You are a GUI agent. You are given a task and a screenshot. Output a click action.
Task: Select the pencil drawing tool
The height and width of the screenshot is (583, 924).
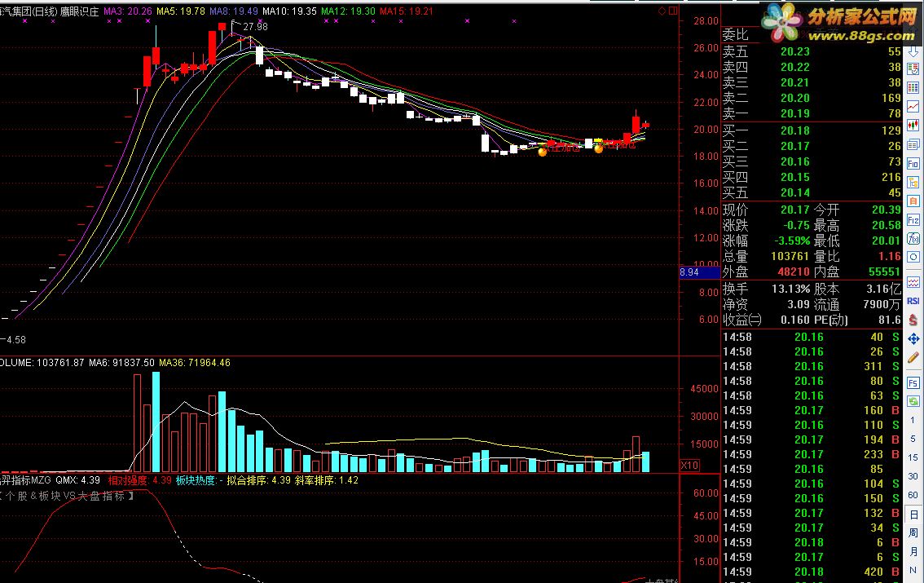point(913,357)
